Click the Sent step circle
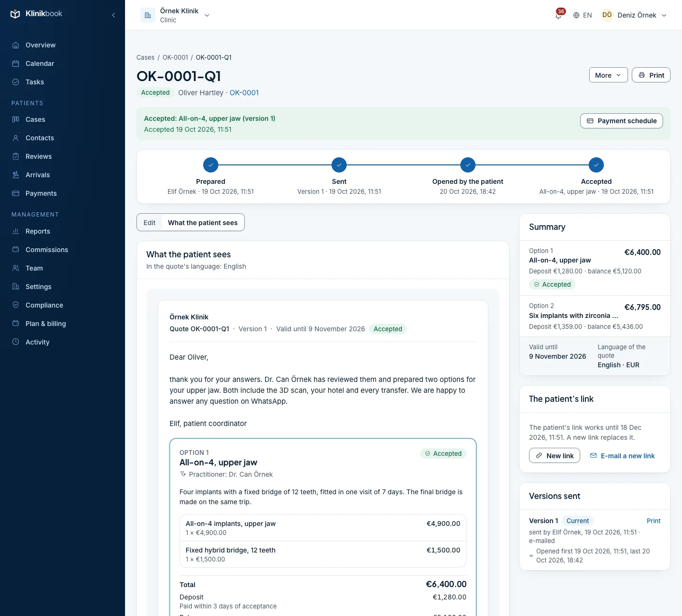Viewport: 682px width, 616px height. 339,165
